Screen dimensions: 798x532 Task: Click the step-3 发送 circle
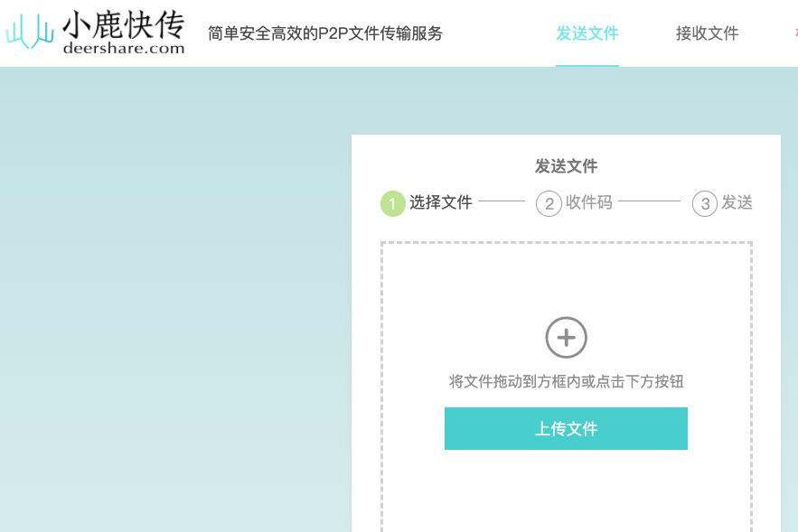click(705, 203)
